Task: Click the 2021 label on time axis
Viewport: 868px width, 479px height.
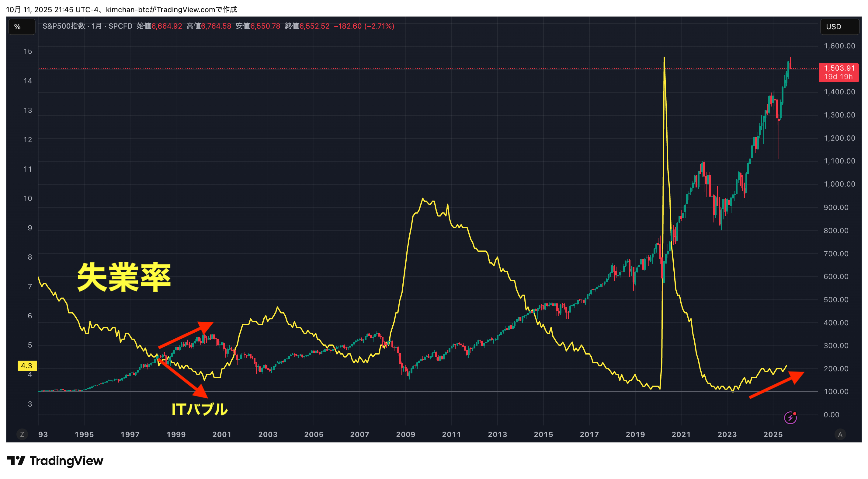Action: click(x=681, y=434)
